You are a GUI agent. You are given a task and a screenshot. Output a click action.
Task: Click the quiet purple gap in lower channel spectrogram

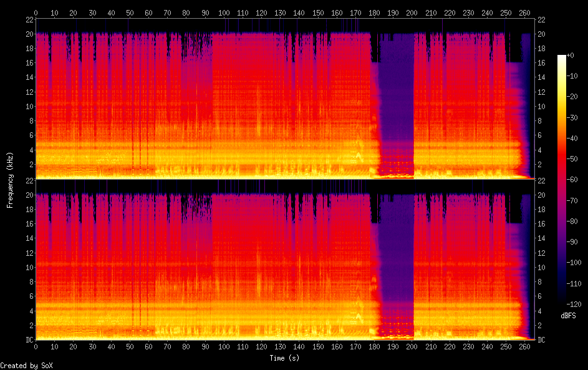pyautogui.click(x=395, y=262)
